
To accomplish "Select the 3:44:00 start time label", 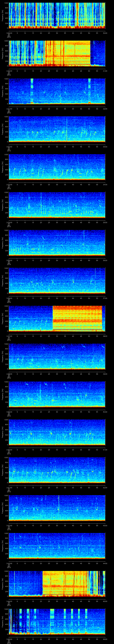I will (9, 601).
